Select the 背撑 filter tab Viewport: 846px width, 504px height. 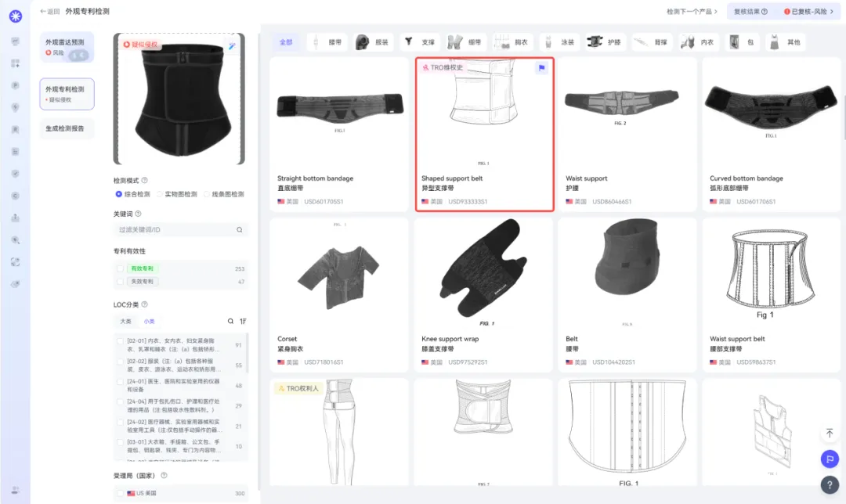(653, 42)
